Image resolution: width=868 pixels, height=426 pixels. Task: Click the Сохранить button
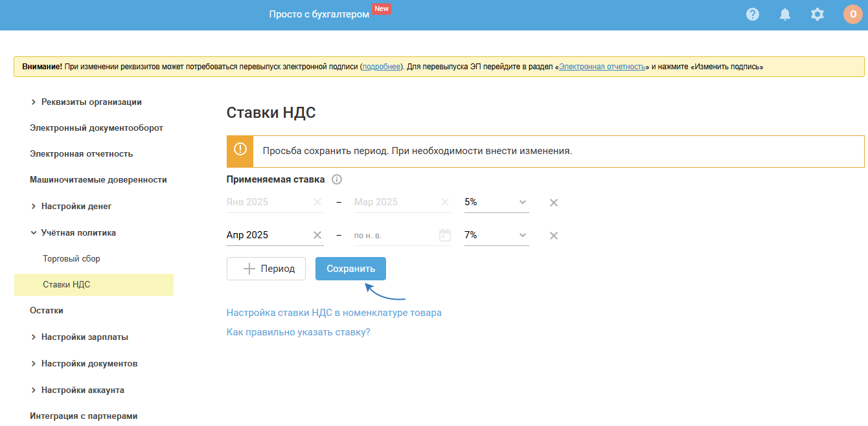coord(350,269)
